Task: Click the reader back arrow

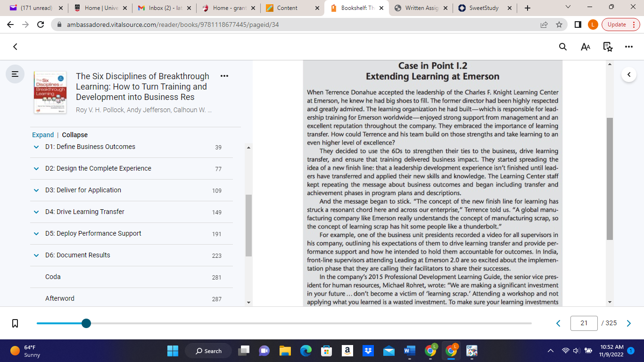Action: [x=15, y=47]
